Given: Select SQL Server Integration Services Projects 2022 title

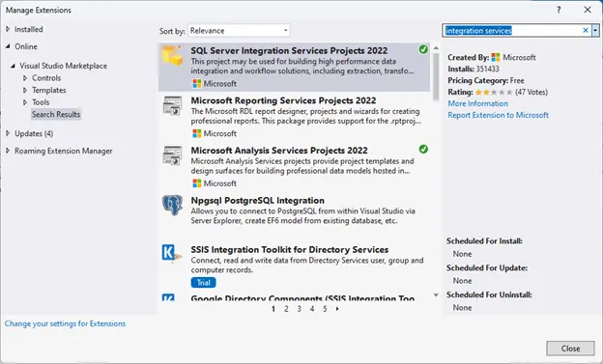Looking at the screenshot, I should [289, 51].
